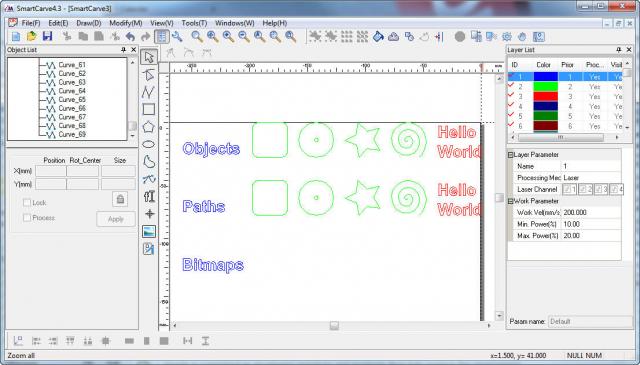This screenshot has height=365, width=640.
Task: Select Curve_65 in the Object List
Action: tap(72, 100)
